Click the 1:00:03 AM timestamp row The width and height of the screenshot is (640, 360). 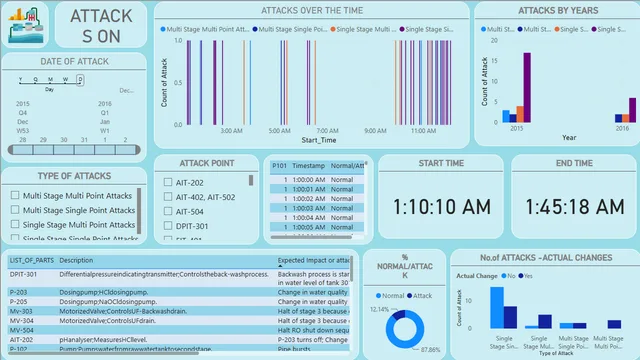pos(317,208)
